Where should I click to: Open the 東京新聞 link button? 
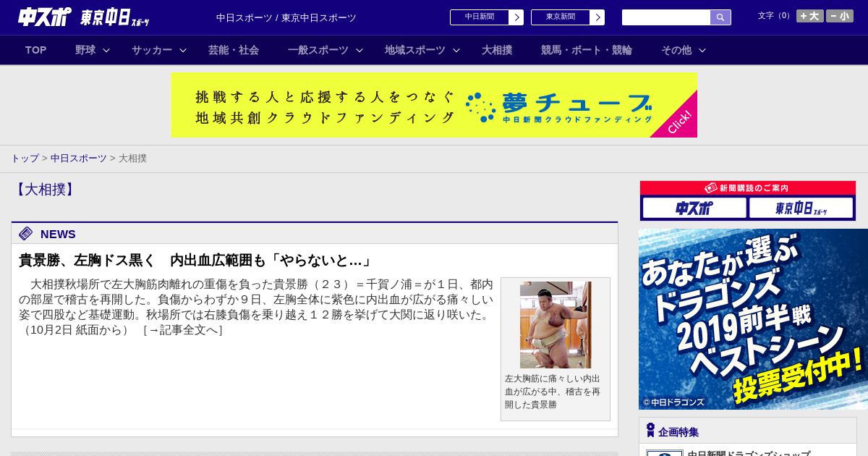pyautogui.click(x=561, y=17)
